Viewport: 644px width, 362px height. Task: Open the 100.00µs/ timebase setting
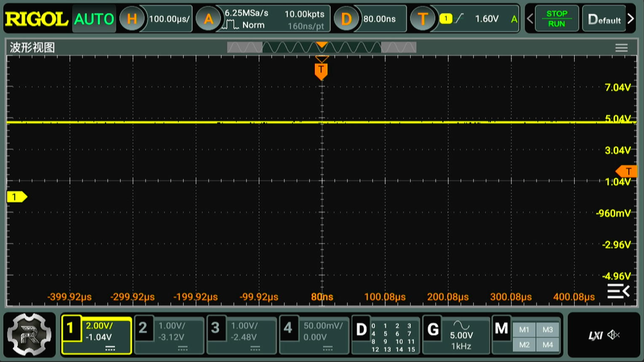[169, 19]
